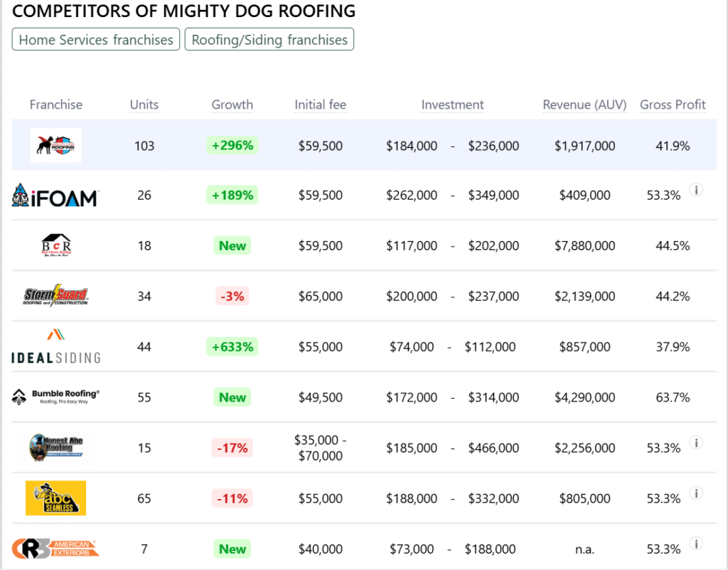Select the $805,000 revenue value
Screen dimensions: 728x570
point(584,498)
